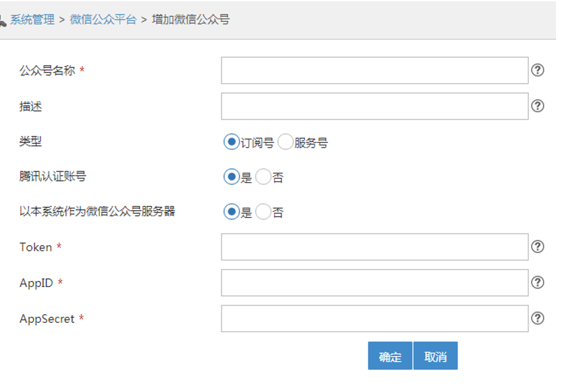588x386 pixels.
Task: Click help icon beside AppID field
Action: click(537, 282)
